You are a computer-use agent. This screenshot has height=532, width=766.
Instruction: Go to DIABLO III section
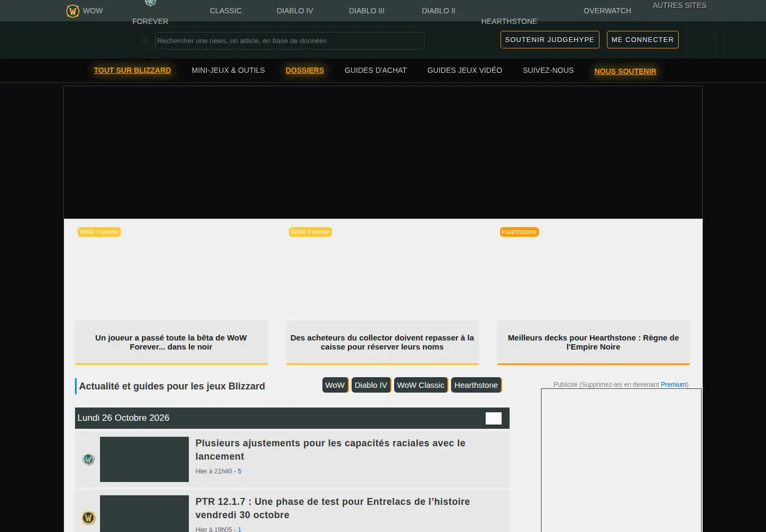(x=367, y=11)
